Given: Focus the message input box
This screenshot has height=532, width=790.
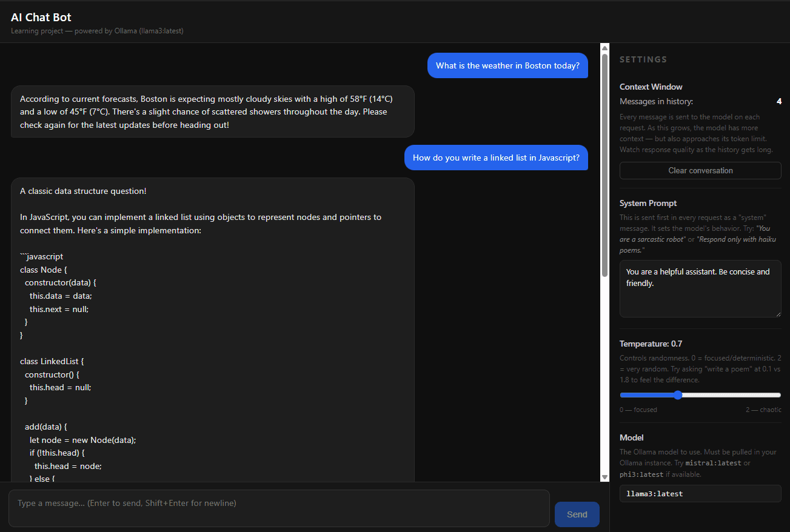Looking at the screenshot, I should [279, 508].
